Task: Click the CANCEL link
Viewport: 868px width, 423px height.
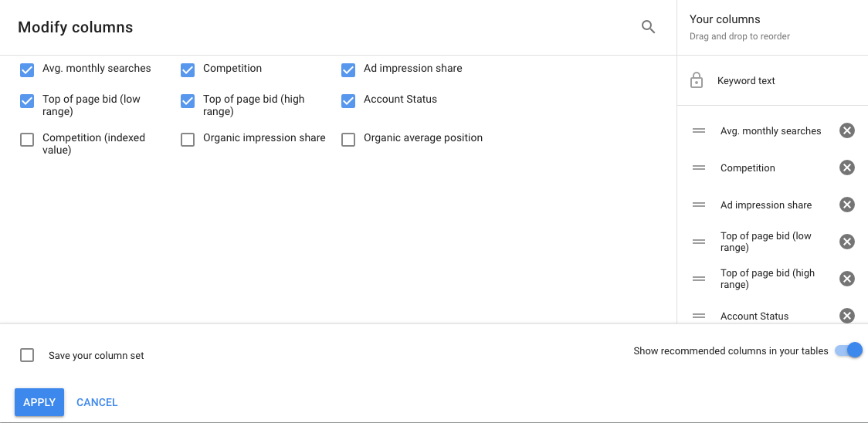Action: click(97, 402)
